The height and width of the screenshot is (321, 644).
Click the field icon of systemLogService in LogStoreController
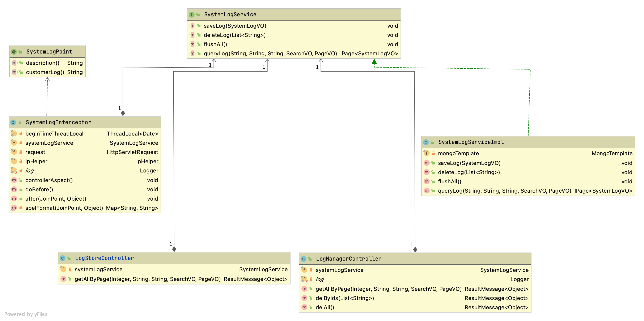pos(63,269)
